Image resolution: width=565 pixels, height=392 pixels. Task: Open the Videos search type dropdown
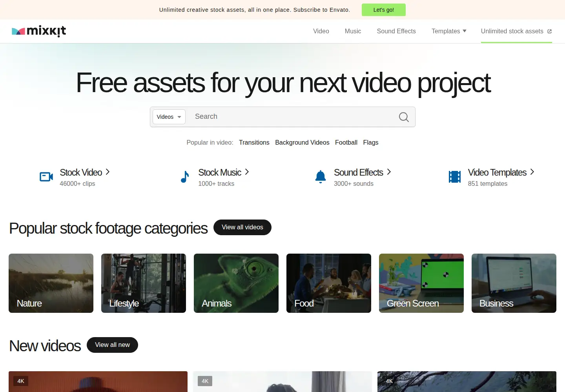[169, 117]
